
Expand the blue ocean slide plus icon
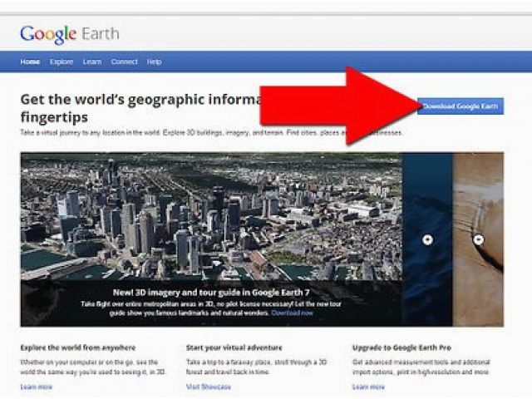click(x=427, y=240)
